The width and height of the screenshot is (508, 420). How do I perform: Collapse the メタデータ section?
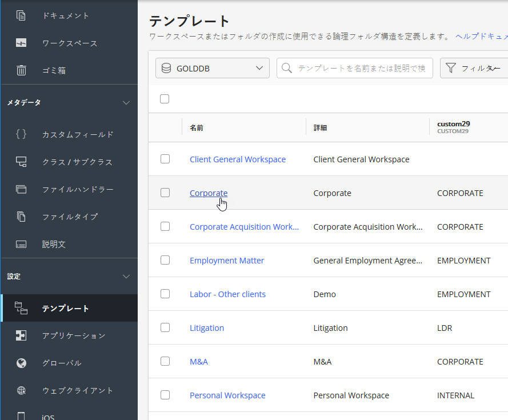[127, 103]
